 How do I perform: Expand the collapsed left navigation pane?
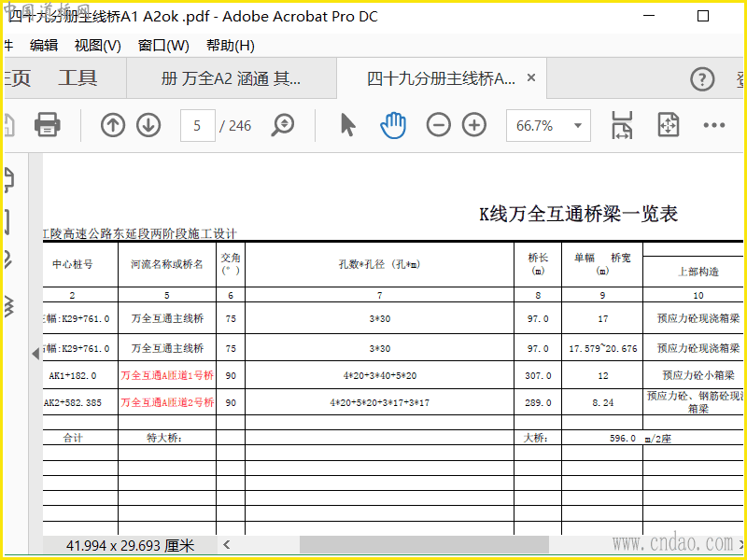pos(35,353)
